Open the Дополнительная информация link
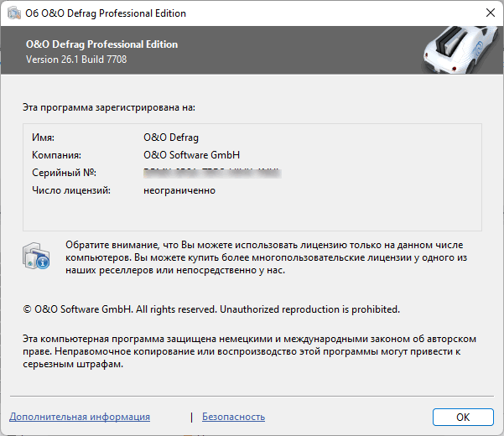This screenshot has height=436, width=504. point(80,417)
